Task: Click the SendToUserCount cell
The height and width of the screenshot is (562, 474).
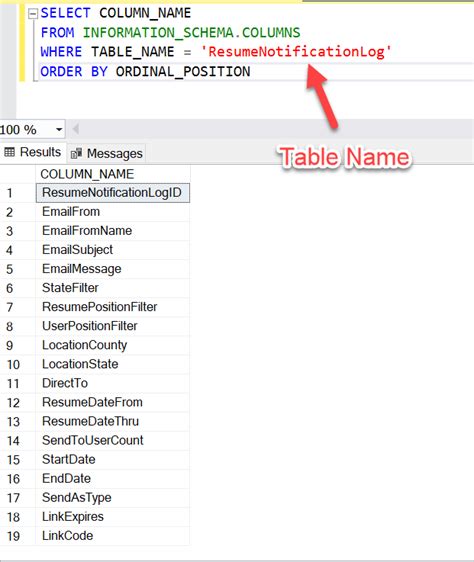Action: click(113, 440)
